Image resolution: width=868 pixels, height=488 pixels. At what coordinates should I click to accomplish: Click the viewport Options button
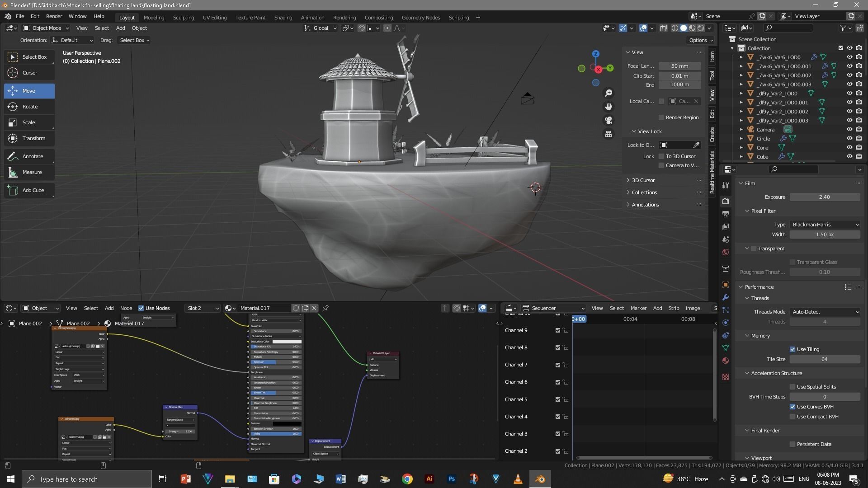point(700,40)
